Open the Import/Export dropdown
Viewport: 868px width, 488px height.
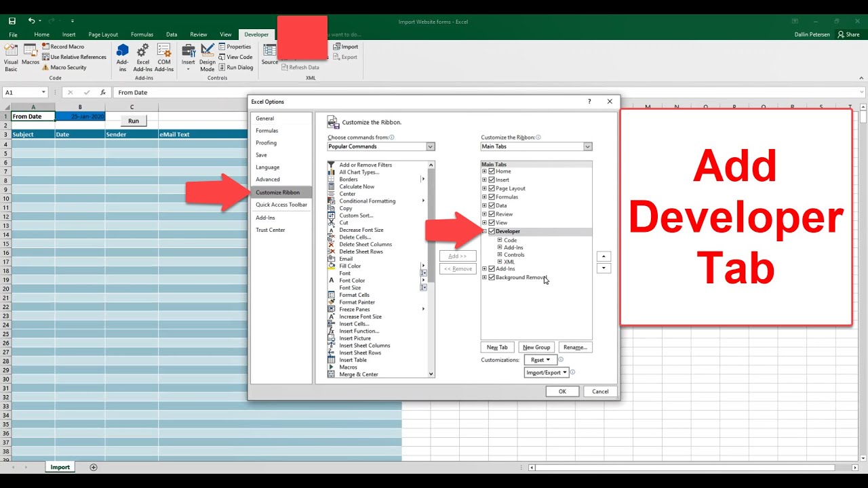[x=546, y=372]
